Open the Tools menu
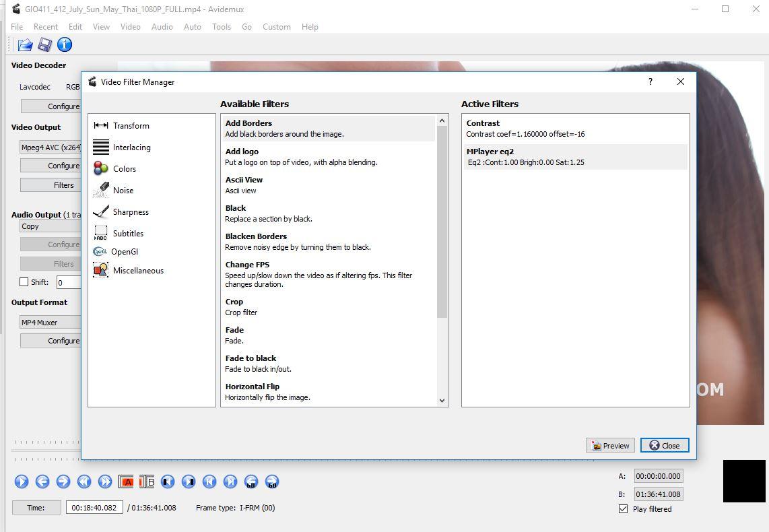 pyautogui.click(x=221, y=27)
